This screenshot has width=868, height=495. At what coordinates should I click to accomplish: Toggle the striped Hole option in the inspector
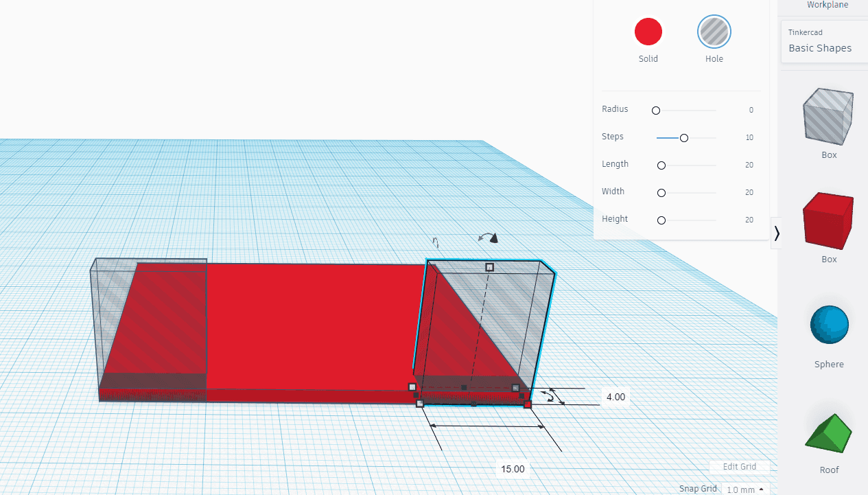click(714, 32)
